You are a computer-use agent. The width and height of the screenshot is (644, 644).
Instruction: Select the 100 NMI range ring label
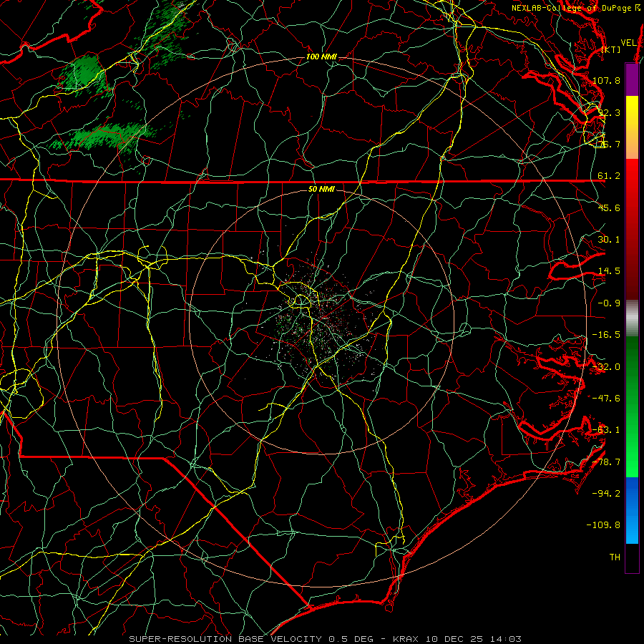coord(321,57)
